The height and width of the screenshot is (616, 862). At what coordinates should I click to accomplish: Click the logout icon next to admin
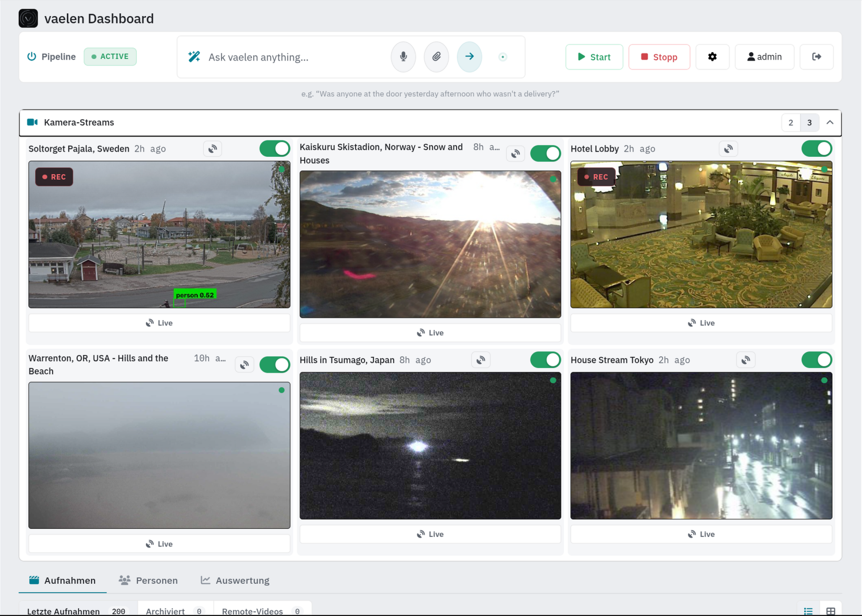pyautogui.click(x=816, y=57)
